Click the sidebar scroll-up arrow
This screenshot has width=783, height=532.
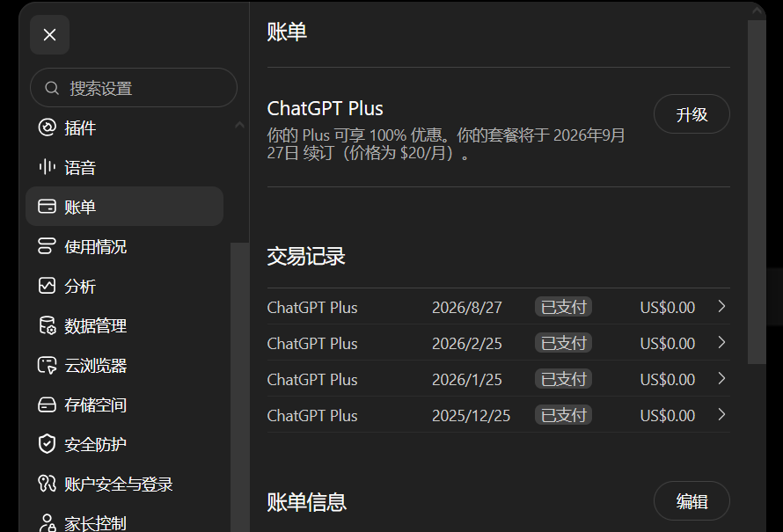click(x=239, y=125)
